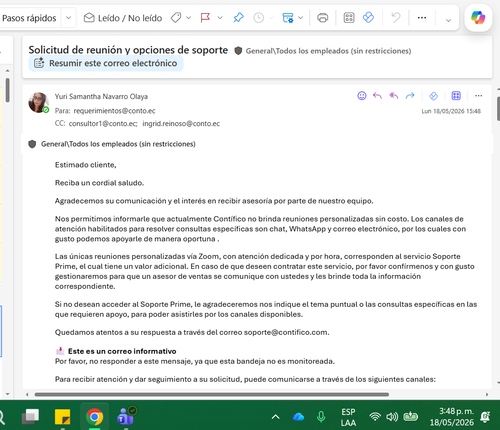
Task: Click the shield icon in message label bar
Action: point(32,144)
